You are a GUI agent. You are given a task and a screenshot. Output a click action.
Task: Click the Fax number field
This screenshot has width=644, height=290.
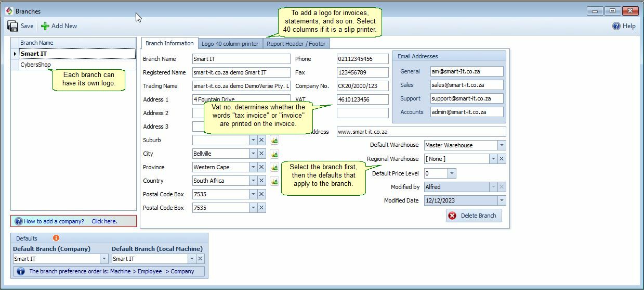click(x=363, y=72)
